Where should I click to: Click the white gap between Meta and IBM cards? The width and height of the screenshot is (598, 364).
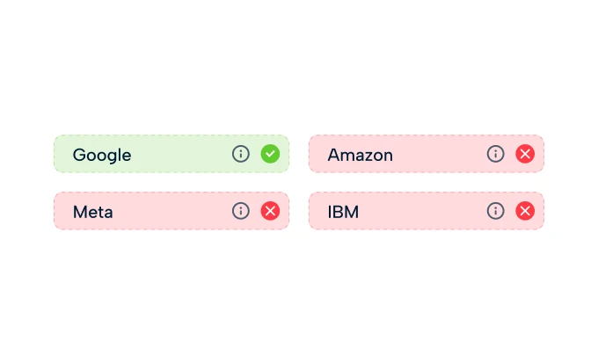tap(299, 211)
